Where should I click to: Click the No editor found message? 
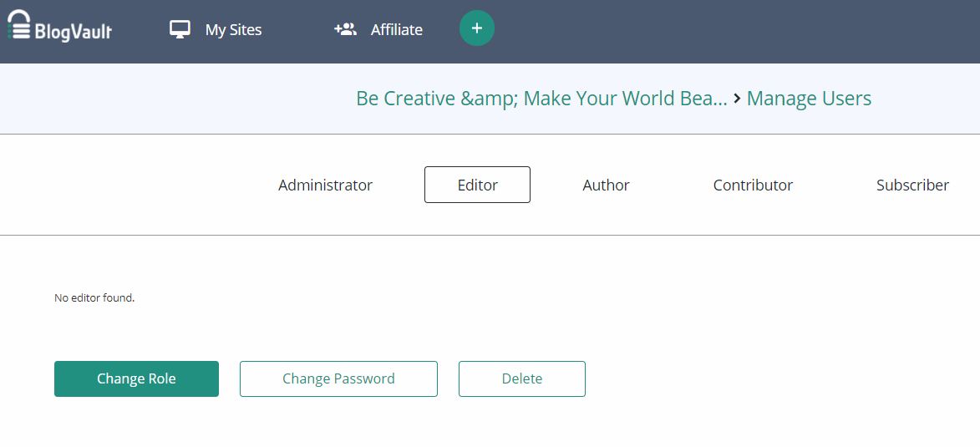click(94, 297)
